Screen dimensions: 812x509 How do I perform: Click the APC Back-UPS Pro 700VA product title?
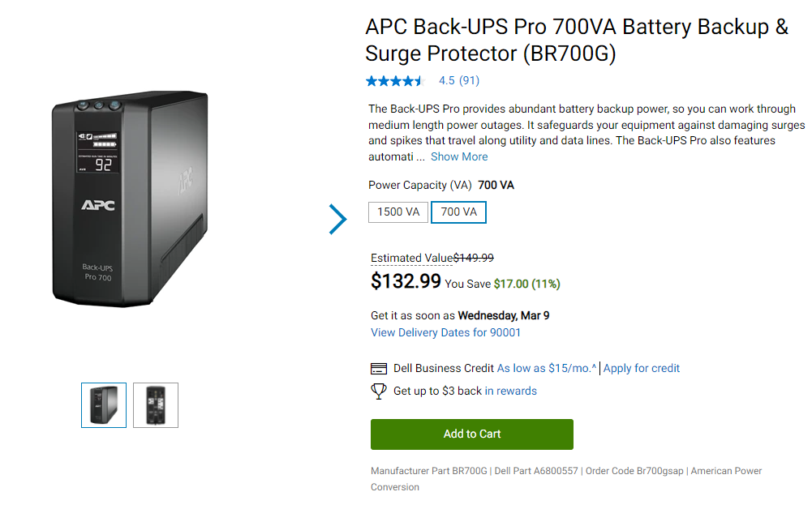pos(577,40)
